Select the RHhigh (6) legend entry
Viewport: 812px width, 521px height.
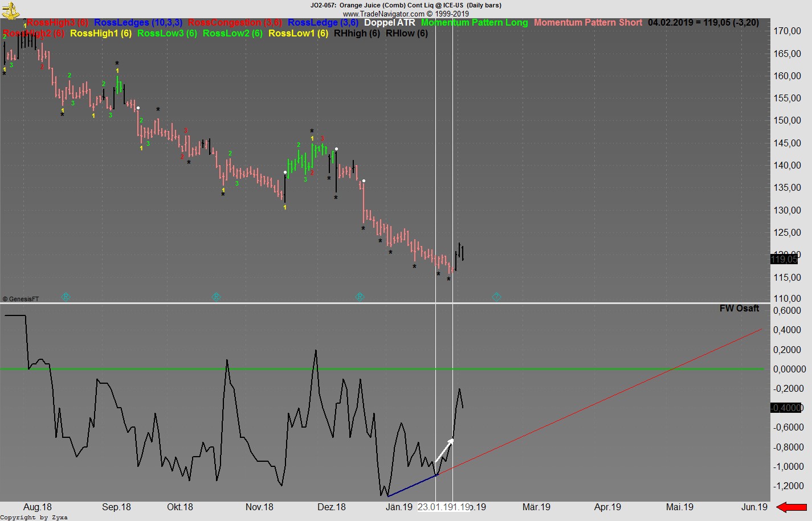[356, 33]
